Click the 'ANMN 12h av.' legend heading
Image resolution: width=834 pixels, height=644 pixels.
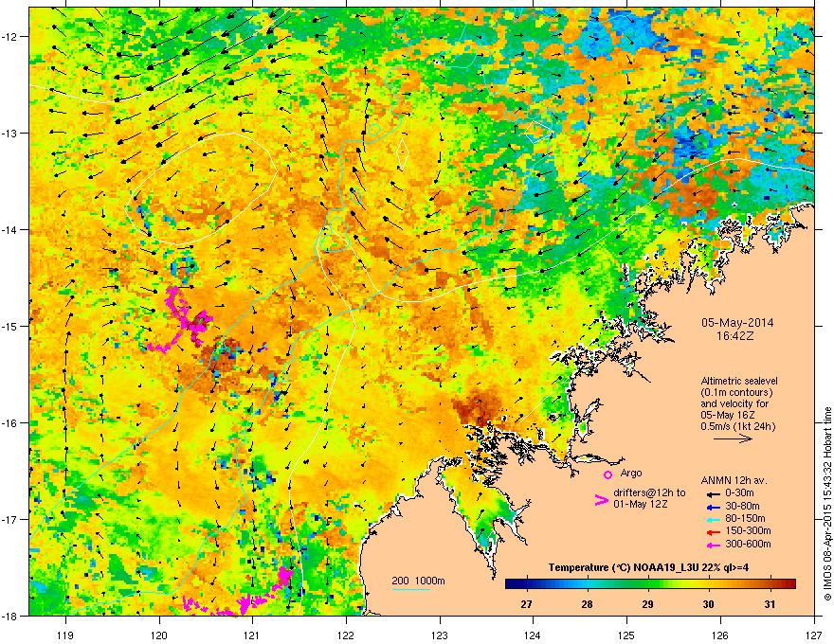734,481
